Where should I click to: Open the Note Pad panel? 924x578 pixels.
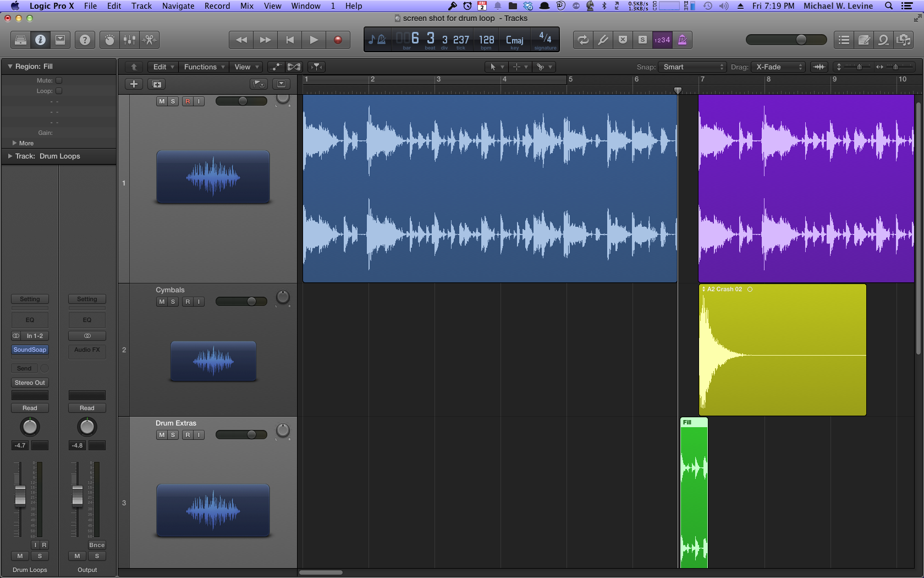[x=864, y=40]
